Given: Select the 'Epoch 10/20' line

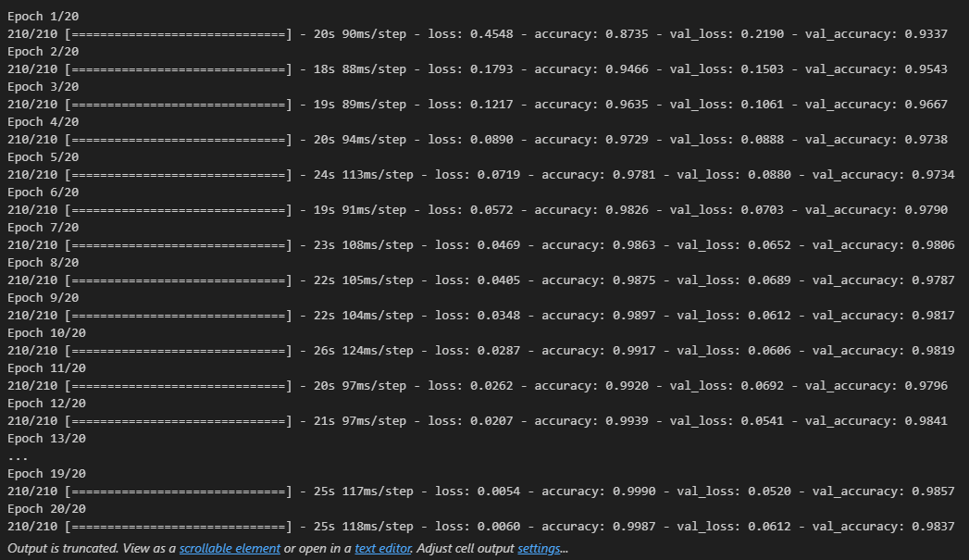Looking at the screenshot, I should pyautogui.click(x=47, y=333).
